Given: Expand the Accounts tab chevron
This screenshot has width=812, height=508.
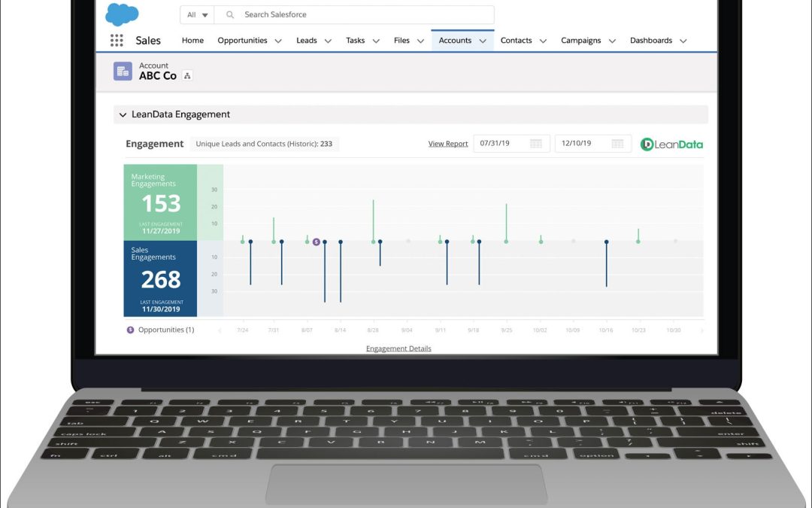Looking at the screenshot, I should tap(483, 41).
